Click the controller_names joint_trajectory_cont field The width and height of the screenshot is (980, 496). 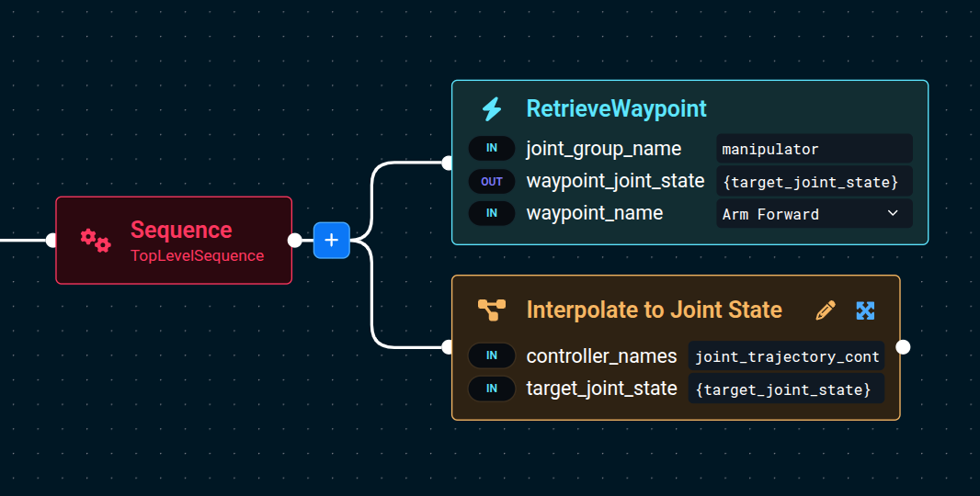786,356
